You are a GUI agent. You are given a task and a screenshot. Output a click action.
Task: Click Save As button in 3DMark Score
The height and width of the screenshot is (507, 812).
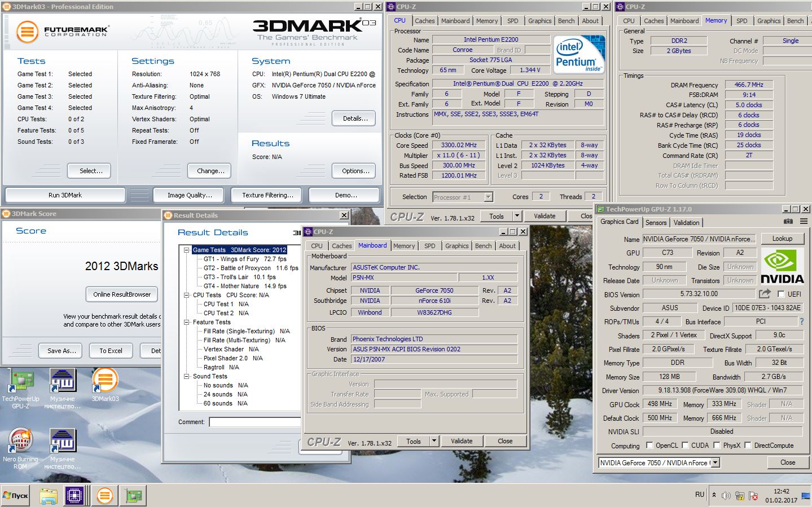pyautogui.click(x=61, y=351)
